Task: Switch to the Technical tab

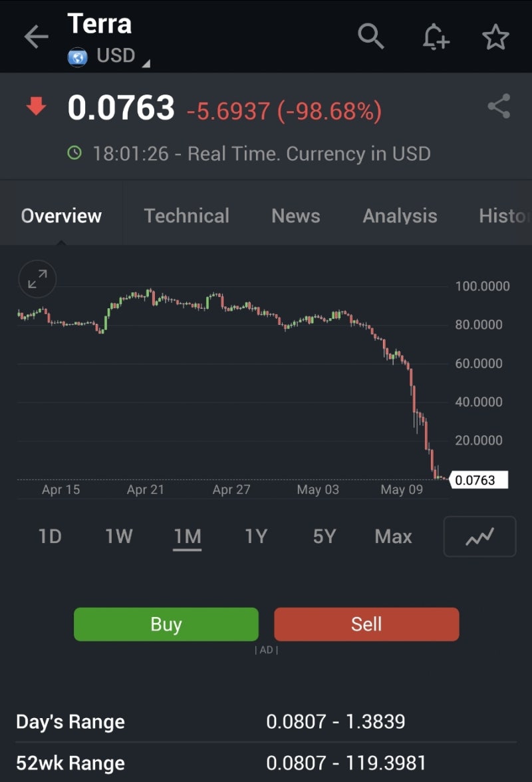Action: [186, 216]
